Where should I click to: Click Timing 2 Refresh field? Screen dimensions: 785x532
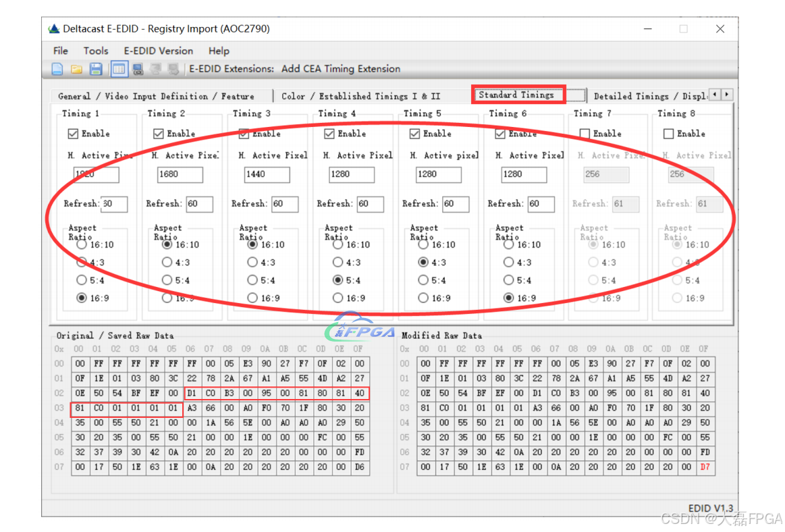pyautogui.click(x=200, y=204)
